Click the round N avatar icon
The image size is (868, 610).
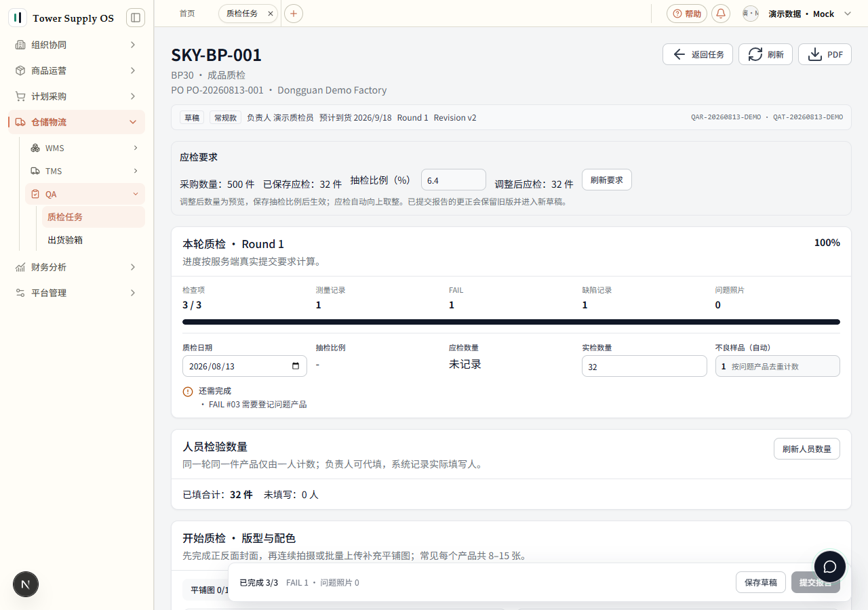click(x=26, y=584)
